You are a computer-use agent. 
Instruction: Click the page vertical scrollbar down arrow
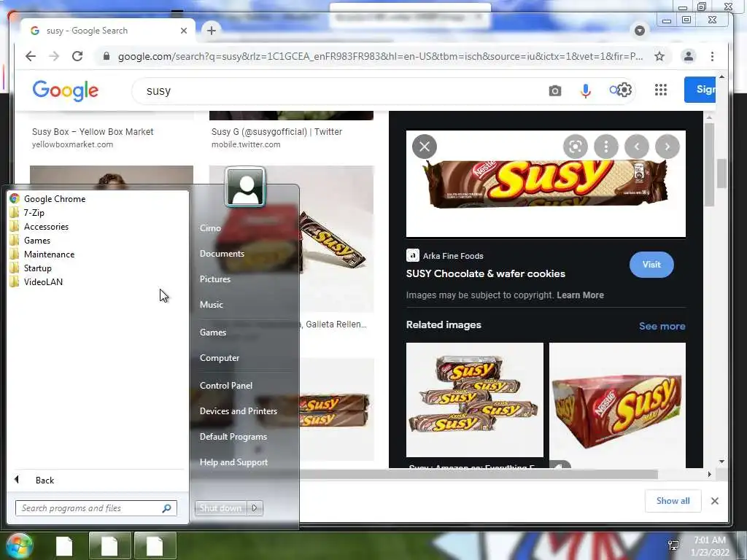click(x=721, y=462)
